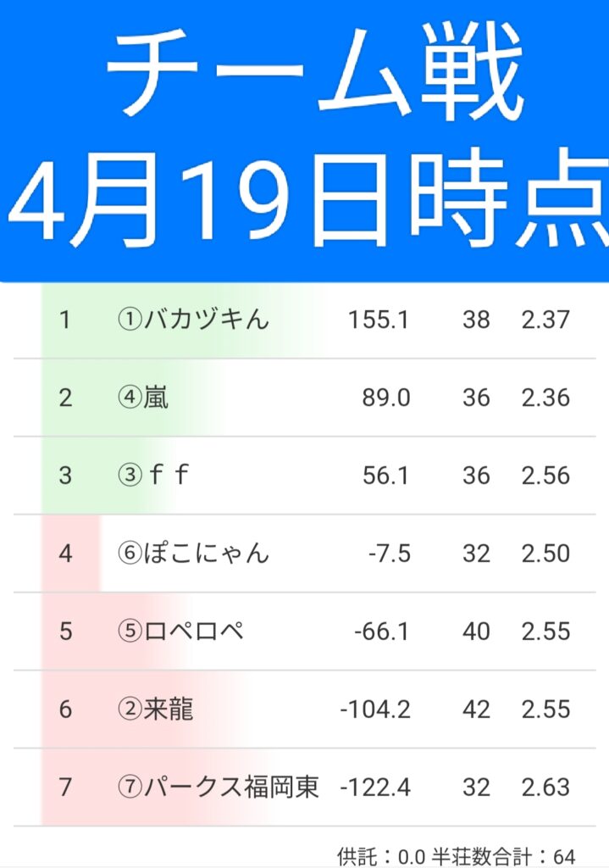Select the -66.1 score value
Viewport: 609px width, 868px height.
click(x=381, y=632)
